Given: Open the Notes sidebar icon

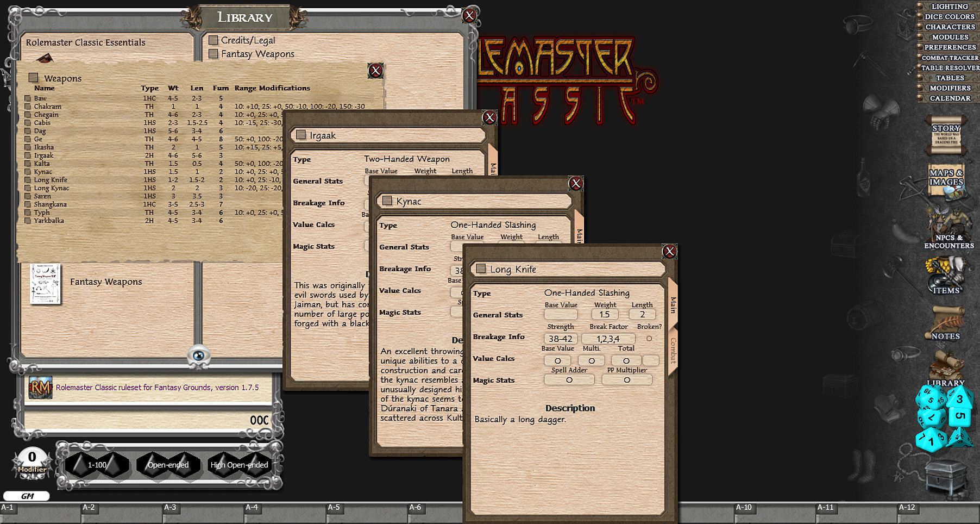Looking at the screenshot, I should pyautogui.click(x=946, y=322).
